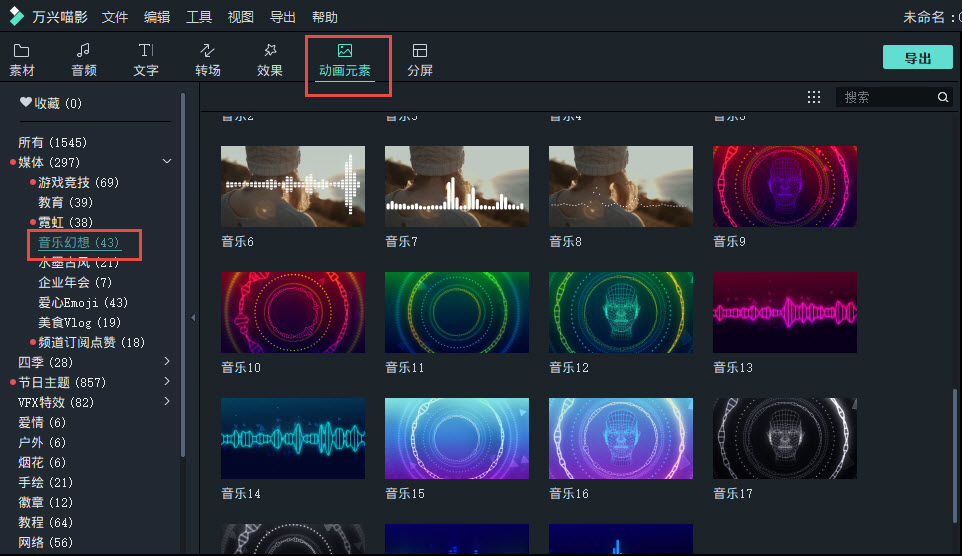Open the 文字 text tab
Screen dimensions: 962x556
point(145,60)
